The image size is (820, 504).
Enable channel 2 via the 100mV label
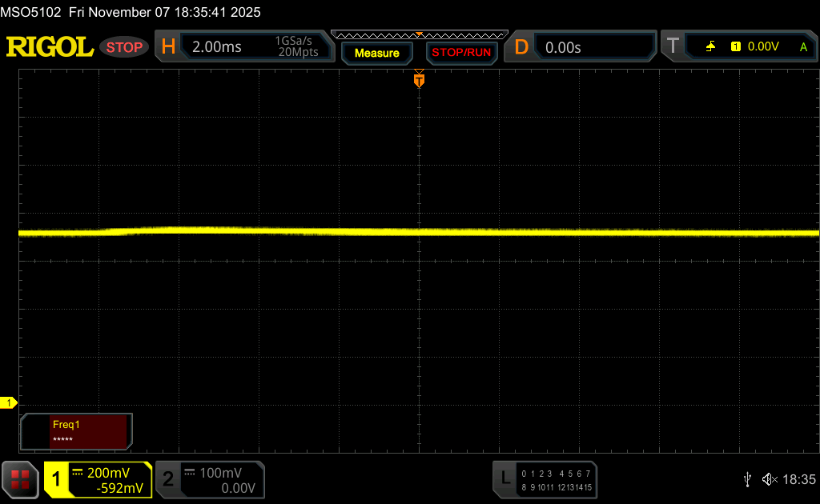tap(219, 473)
